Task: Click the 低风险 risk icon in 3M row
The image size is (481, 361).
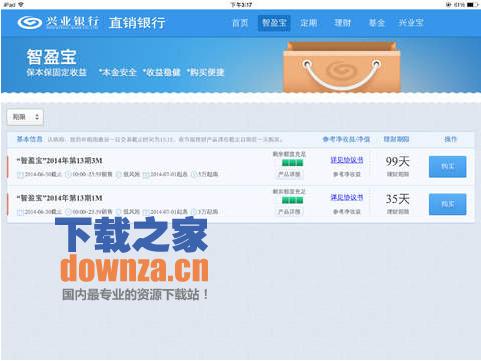Action: [x=119, y=174]
